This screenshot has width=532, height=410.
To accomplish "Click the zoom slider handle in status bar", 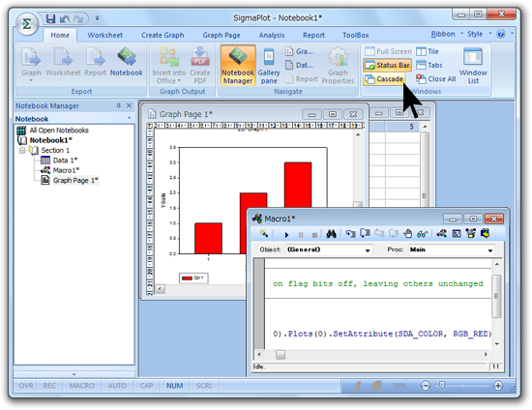I will point(442,386).
